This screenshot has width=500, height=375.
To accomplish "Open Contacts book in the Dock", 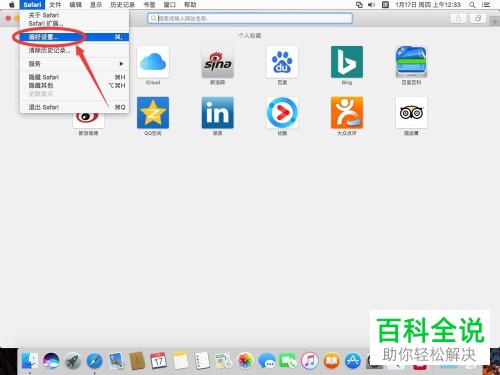I will pyautogui.click(x=137, y=361).
